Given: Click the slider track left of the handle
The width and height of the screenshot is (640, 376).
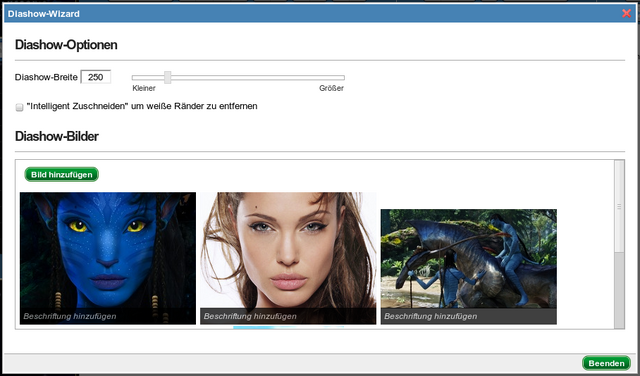Looking at the screenshot, I should pos(148,77).
